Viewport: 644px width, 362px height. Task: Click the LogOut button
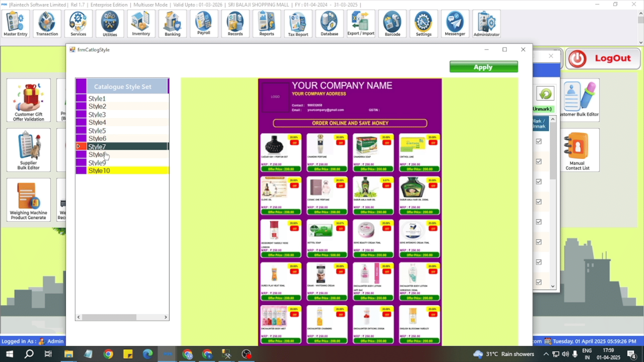[603, 58]
